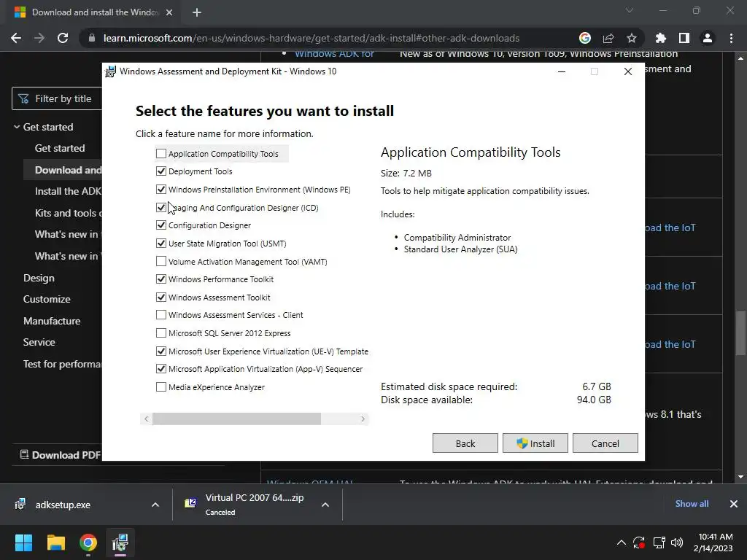Click the ADK setup taskbar icon

point(120,542)
